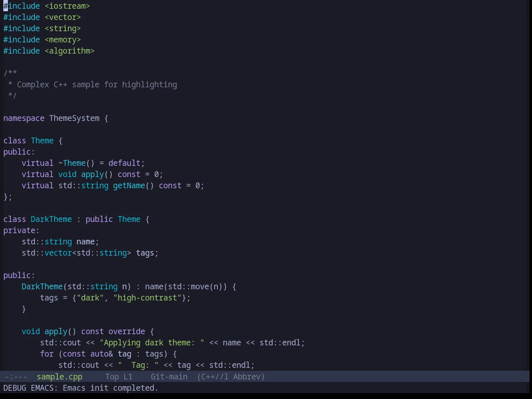
Task: Click the string literal "dark"
Action: click(90, 298)
